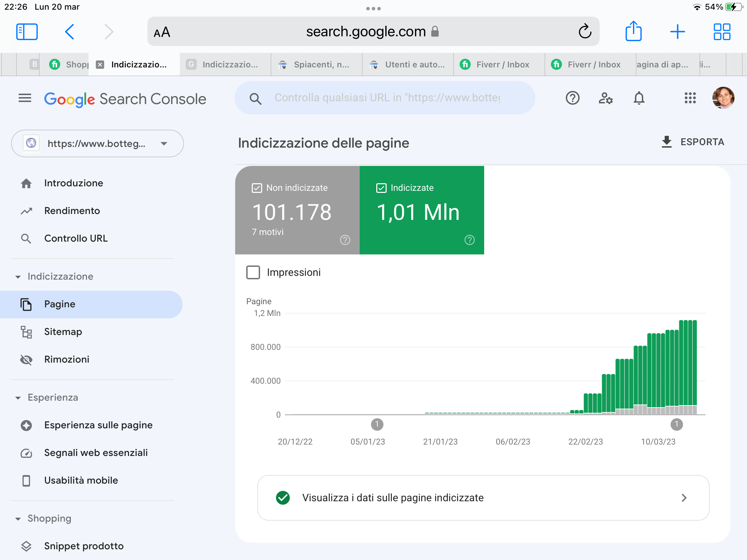747x560 pixels.
Task: Click chart annotation marker near 10/03/23
Action: tap(676, 424)
